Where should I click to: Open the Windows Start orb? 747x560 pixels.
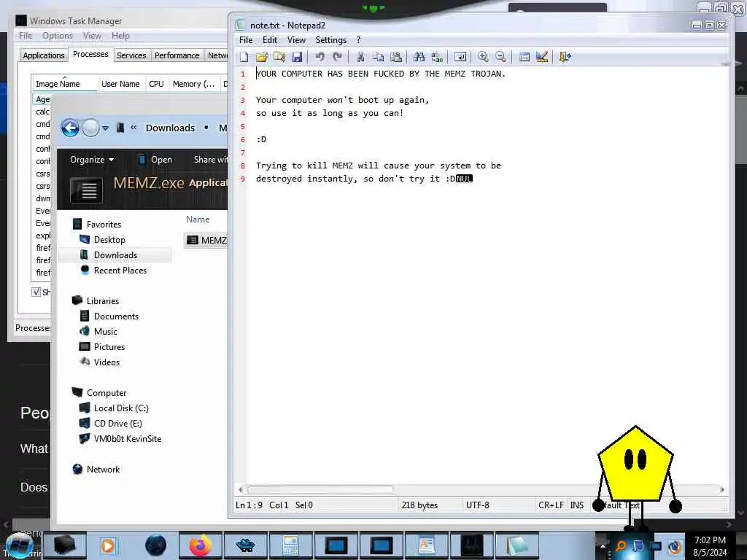19,545
